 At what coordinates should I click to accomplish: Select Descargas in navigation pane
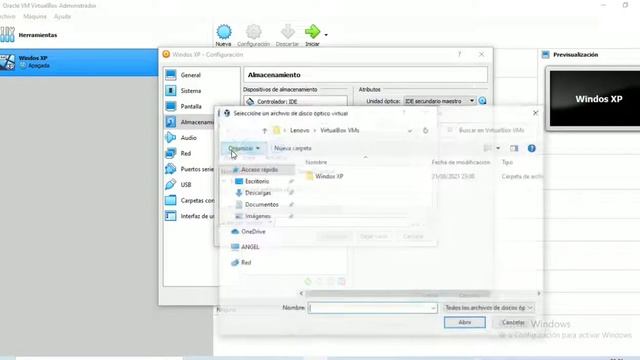click(x=258, y=193)
